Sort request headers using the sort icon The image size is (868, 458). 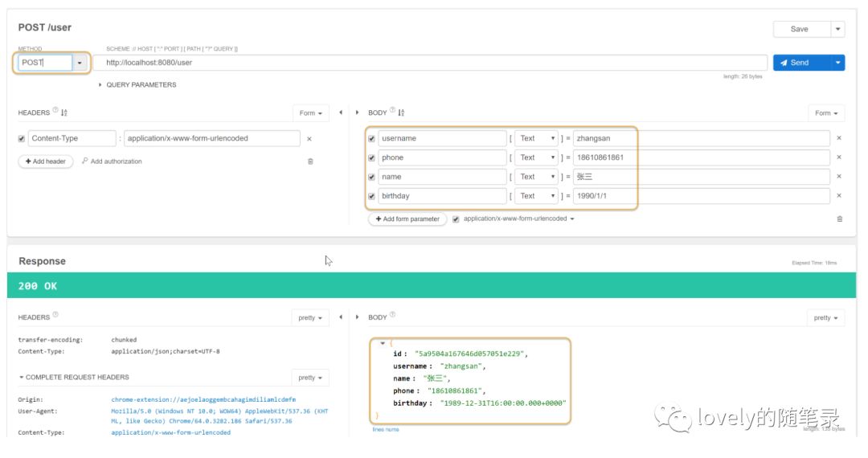pos(64,112)
